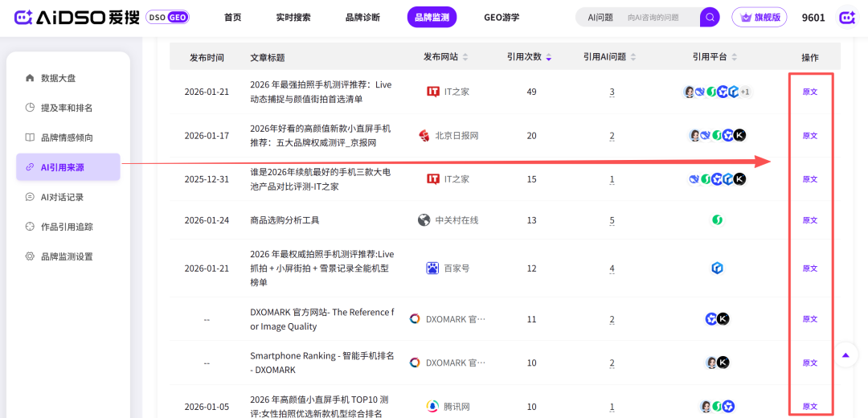Click the user avatar icon top right
Viewport: 868px width, 418px height.
pos(846,17)
